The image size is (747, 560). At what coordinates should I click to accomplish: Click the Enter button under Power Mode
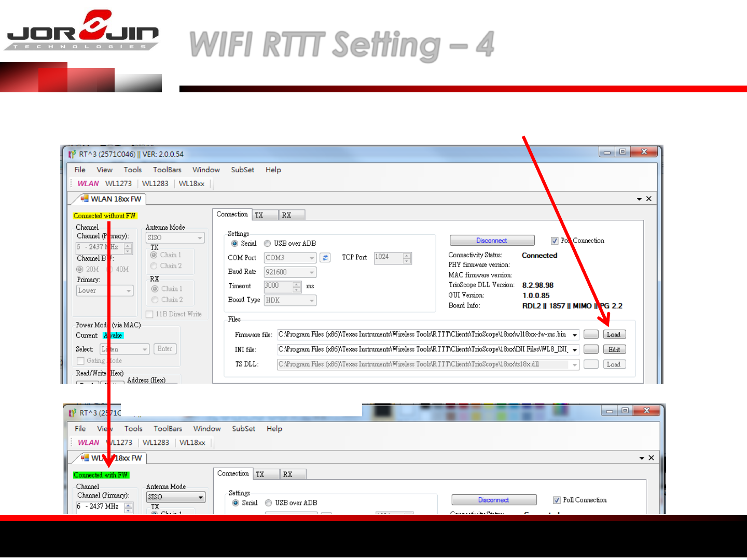coord(165,349)
